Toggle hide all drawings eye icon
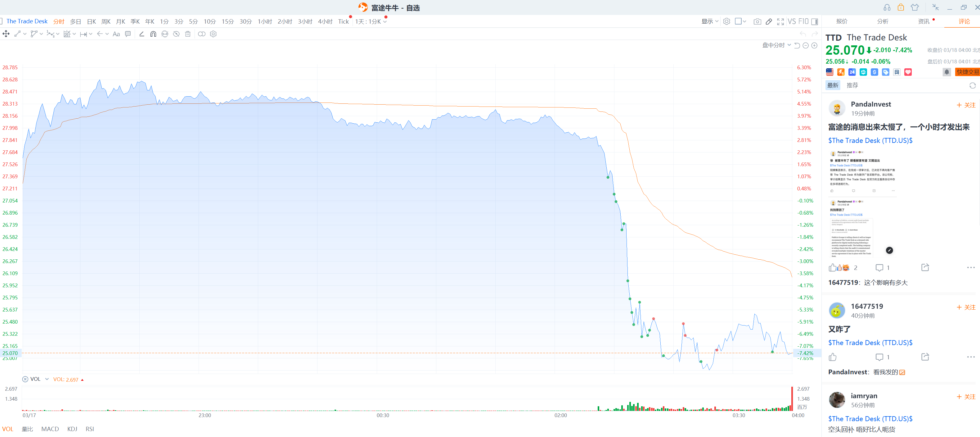The height and width of the screenshot is (437, 980). pyautogui.click(x=176, y=34)
